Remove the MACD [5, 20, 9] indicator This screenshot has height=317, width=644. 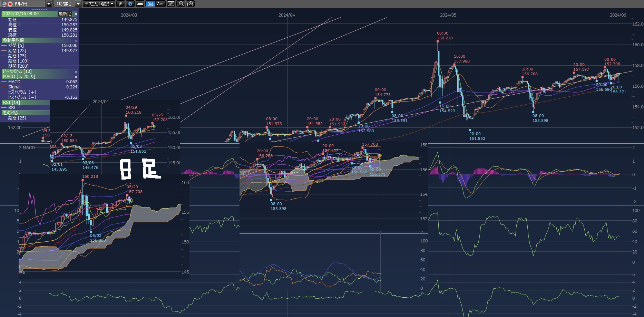(76, 77)
